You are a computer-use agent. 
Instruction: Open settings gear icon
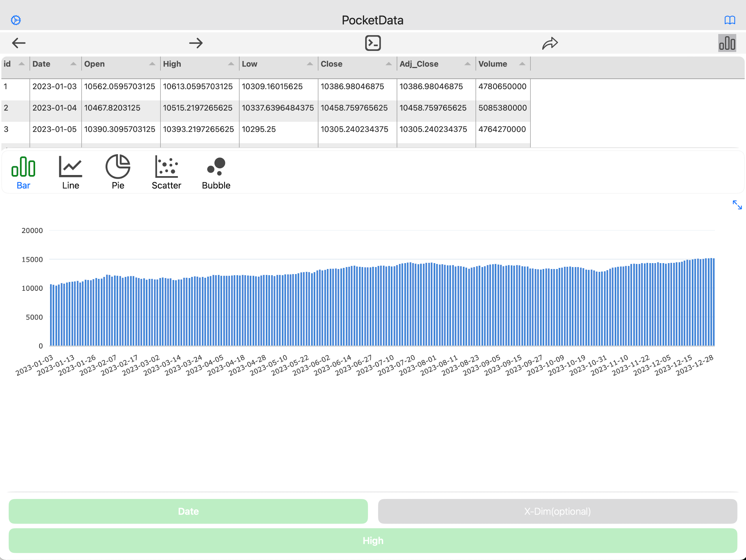tap(16, 20)
